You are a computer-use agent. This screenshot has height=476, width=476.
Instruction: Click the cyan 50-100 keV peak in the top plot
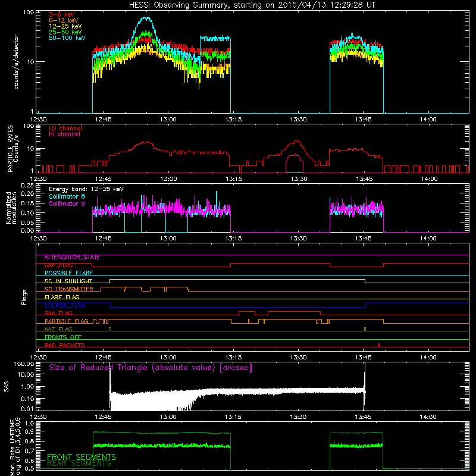pos(146,19)
